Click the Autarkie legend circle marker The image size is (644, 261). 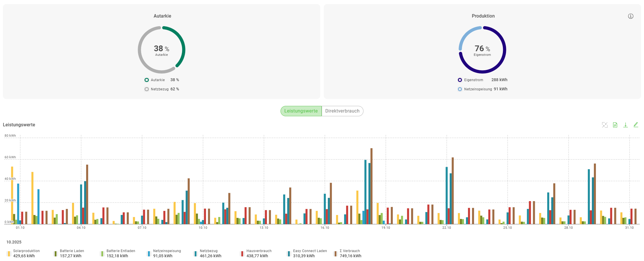coord(147,80)
